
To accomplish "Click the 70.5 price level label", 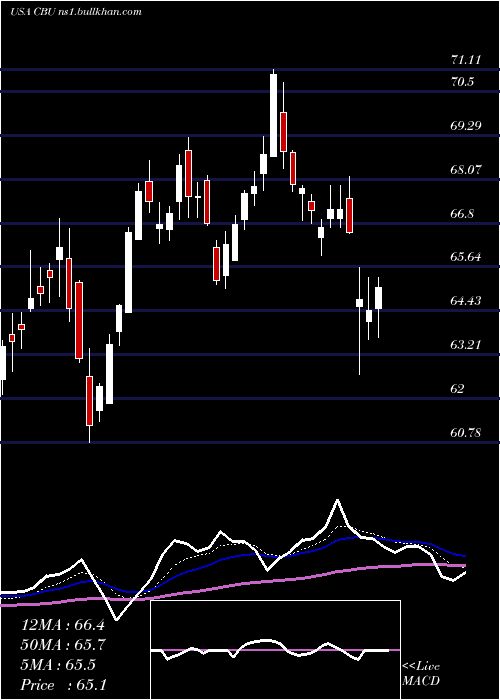I will click(x=462, y=82).
